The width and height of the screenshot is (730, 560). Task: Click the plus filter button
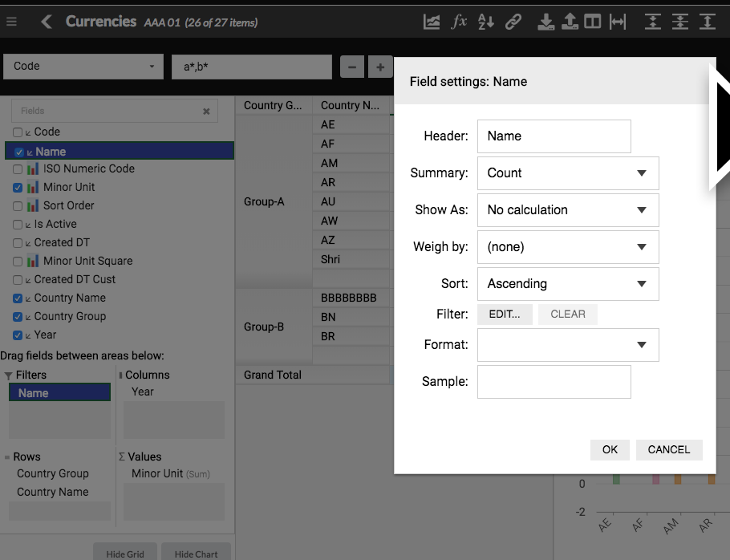click(x=380, y=67)
